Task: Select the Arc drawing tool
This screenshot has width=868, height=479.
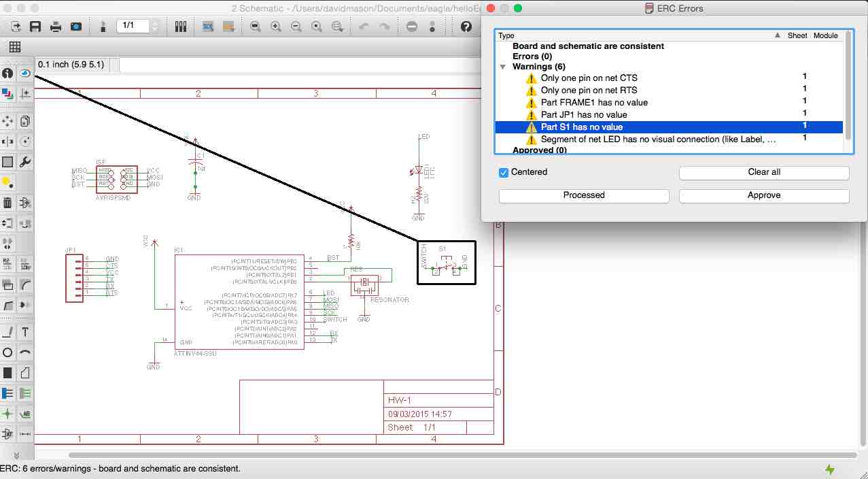Action: [25, 352]
